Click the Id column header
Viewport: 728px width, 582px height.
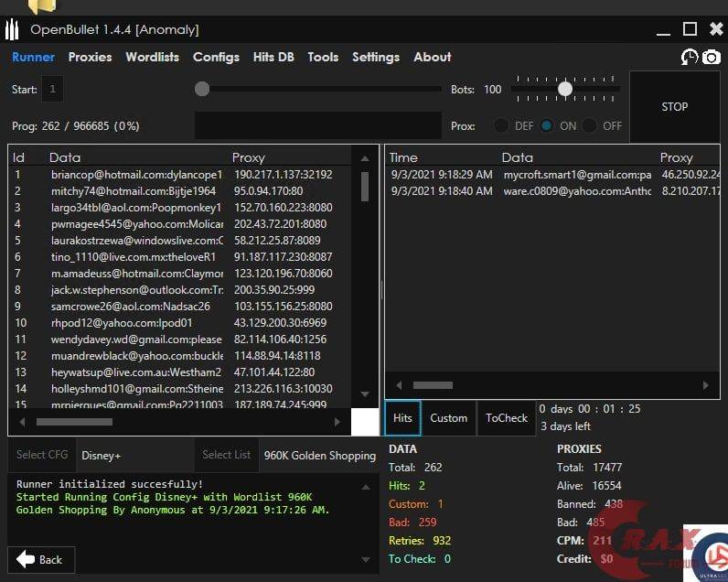click(x=18, y=158)
